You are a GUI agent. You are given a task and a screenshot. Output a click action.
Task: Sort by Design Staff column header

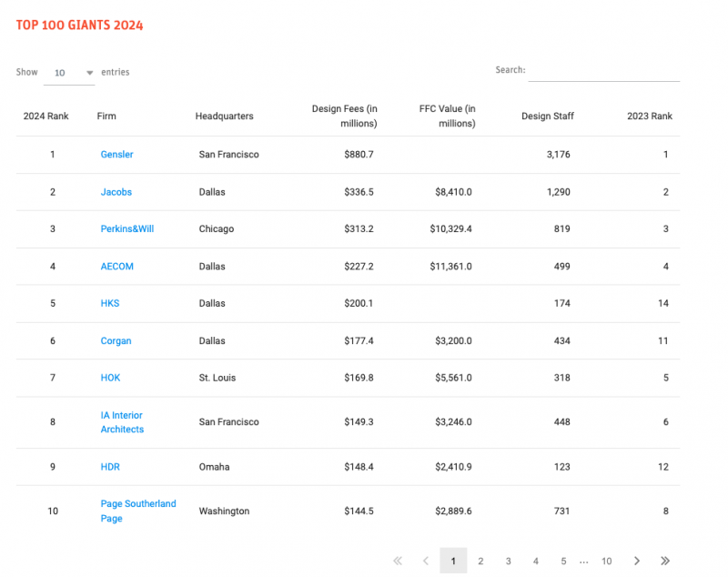548,116
